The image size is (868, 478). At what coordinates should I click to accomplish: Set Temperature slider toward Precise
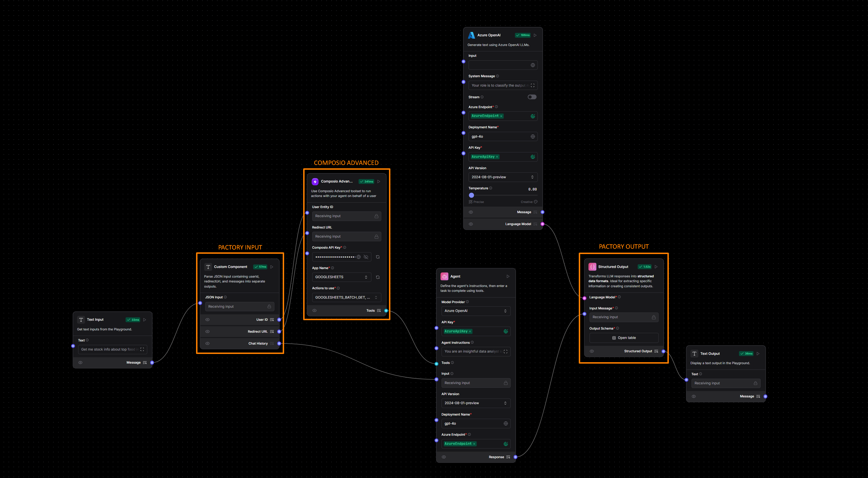(x=471, y=195)
